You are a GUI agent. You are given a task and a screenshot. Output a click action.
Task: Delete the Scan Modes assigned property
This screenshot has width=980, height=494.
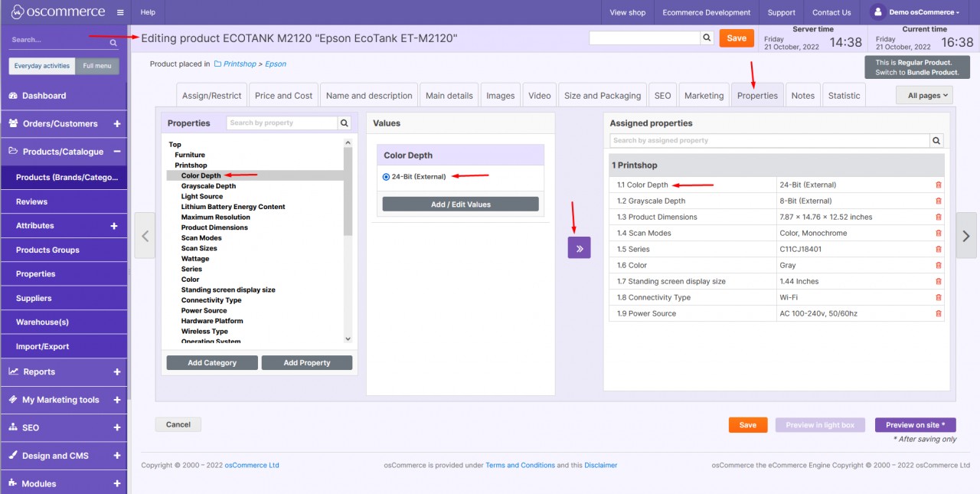pyautogui.click(x=939, y=234)
